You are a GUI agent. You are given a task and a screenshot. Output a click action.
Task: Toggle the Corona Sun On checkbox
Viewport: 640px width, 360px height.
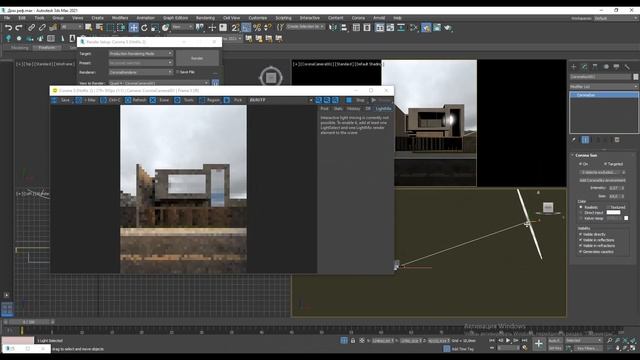pyautogui.click(x=580, y=164)
